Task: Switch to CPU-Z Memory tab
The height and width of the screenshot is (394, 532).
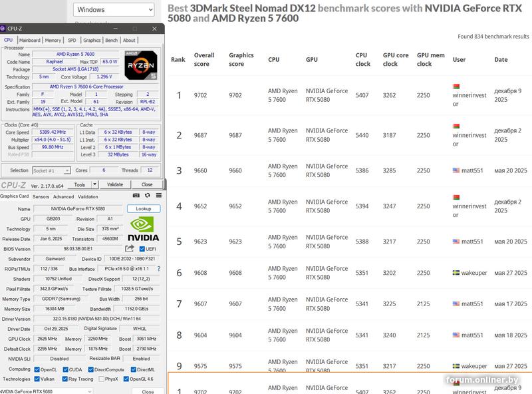Action: click(x=53, y=40)
